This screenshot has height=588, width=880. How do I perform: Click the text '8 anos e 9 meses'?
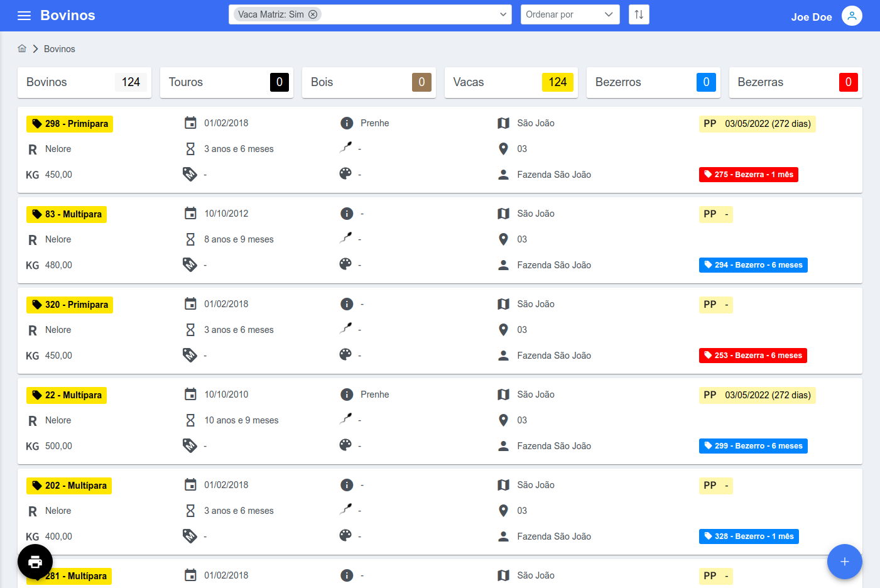click(239, 239)
